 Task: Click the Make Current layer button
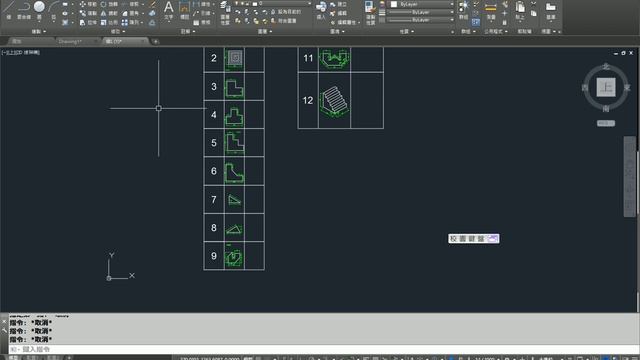point(285,12)
